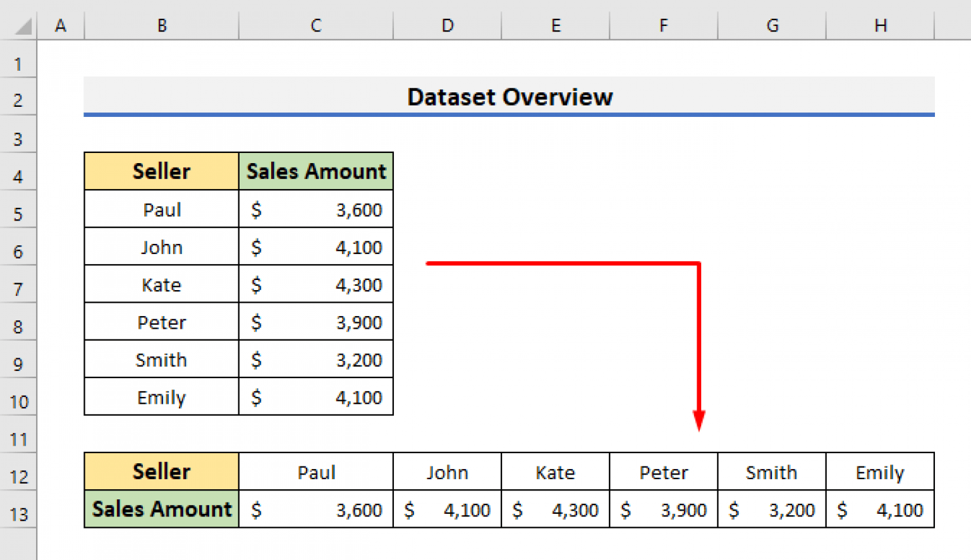This screenshot has height=560, width=971.
Task: Select the Kate header in the transposed table
Action: coord(555,472)
